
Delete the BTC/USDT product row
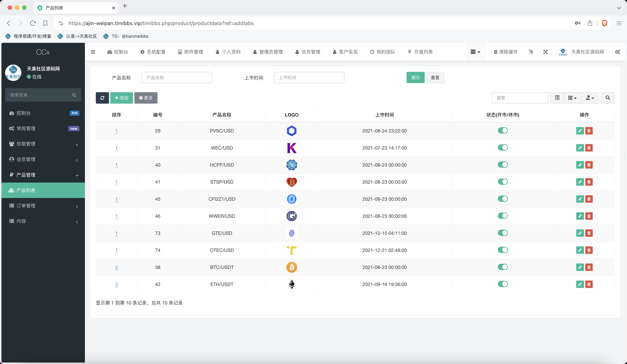pyautogui.click(x=589, y=267)
